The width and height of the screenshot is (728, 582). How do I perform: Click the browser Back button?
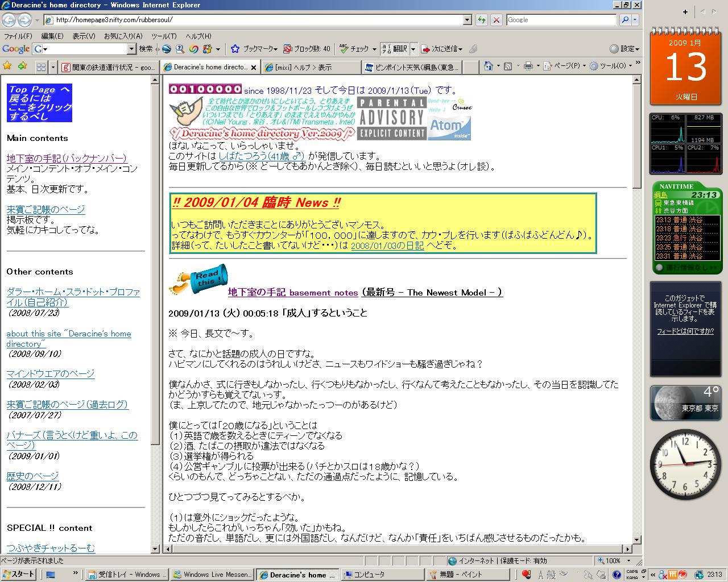tap(9, 20)
